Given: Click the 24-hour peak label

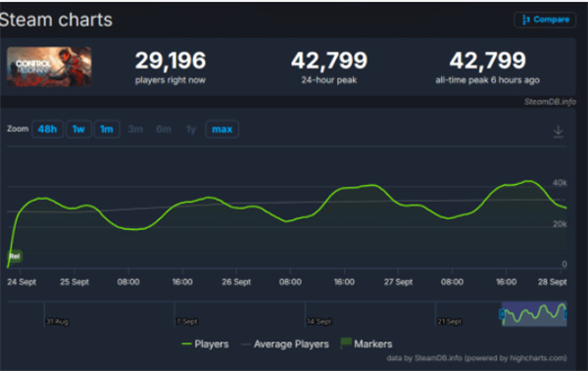Looking at the screenshot, I should (329, 80).
